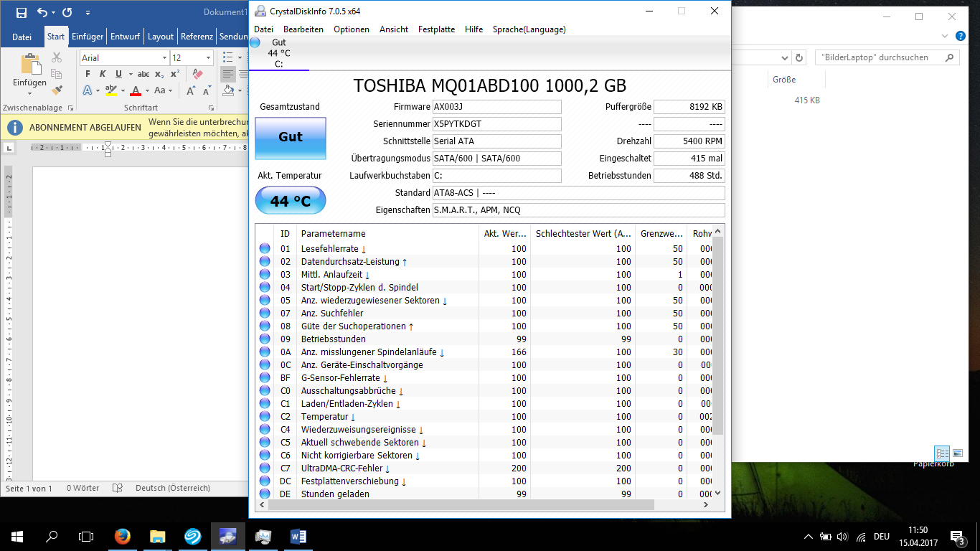
Task: Switch to the Layout ribbon tab
Action: [x=161, y=37]
